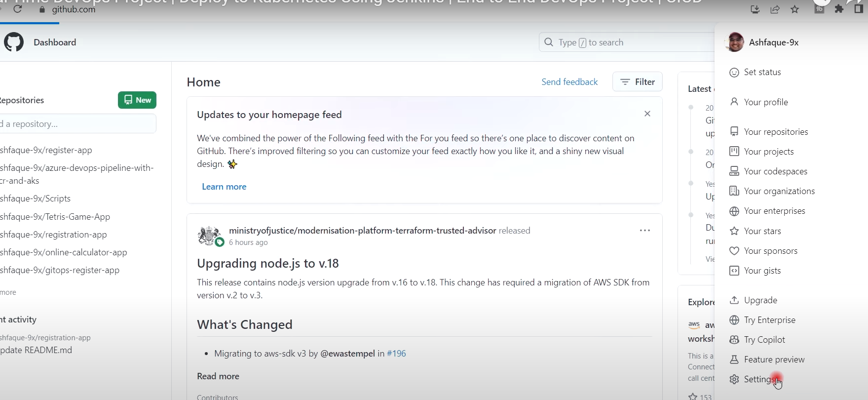Open the registration-app repository in sidebar list

54,235
